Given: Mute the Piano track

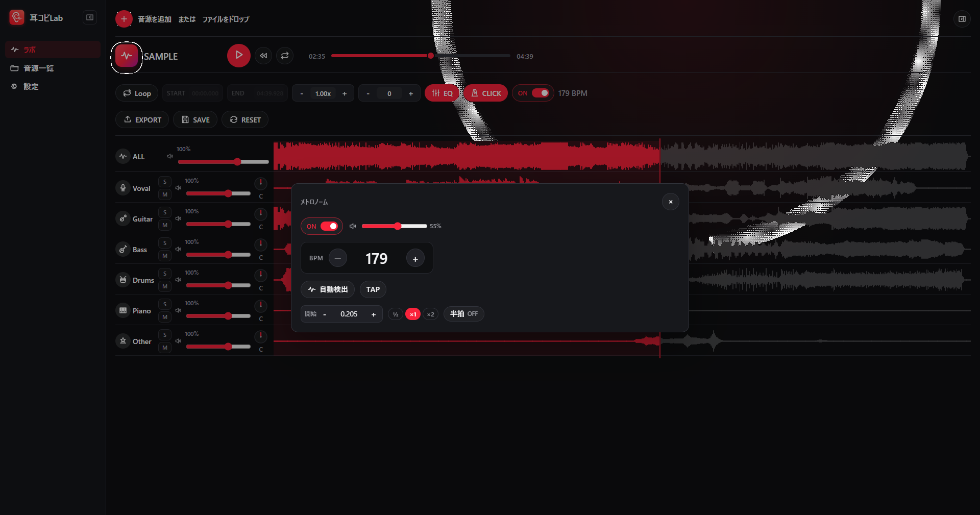Looking at the screenshot, I should (x=165, y=317).
